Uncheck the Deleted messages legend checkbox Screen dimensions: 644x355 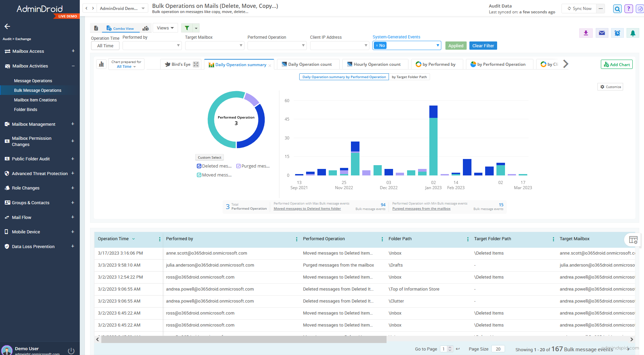click(199, 166)
